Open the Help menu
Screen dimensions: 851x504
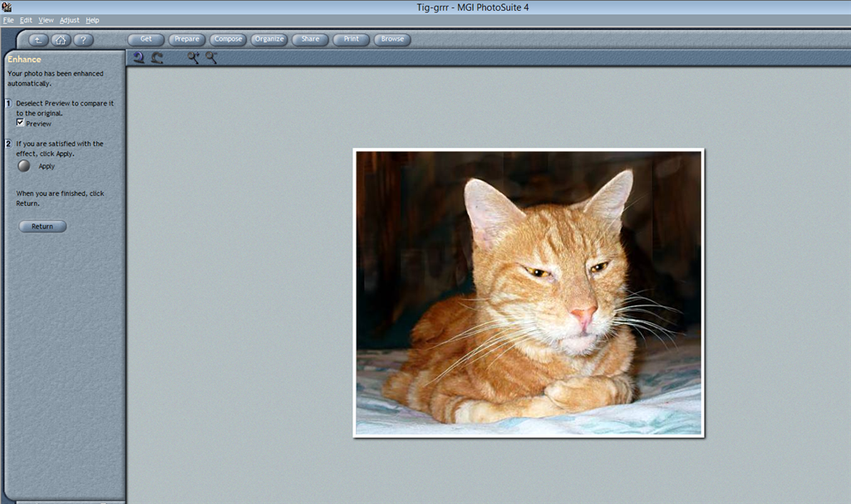pyautogui.click(x=92, y=20)
